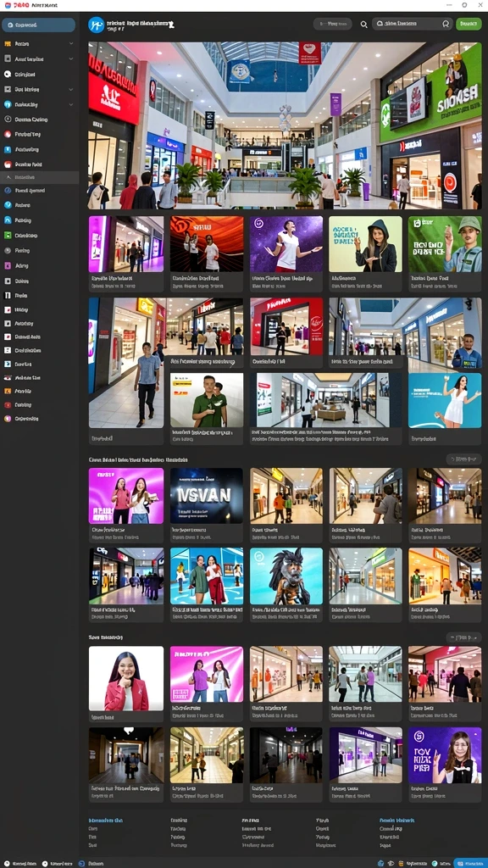Select the grey-highlighted sidebar sub-item
Image resolution: width=488 pixels, height=868 pixels.
(39, 177)
